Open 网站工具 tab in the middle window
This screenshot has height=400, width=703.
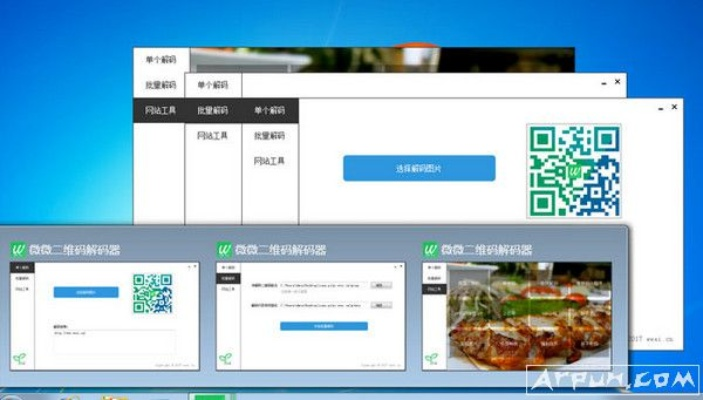tap(213, 135)
